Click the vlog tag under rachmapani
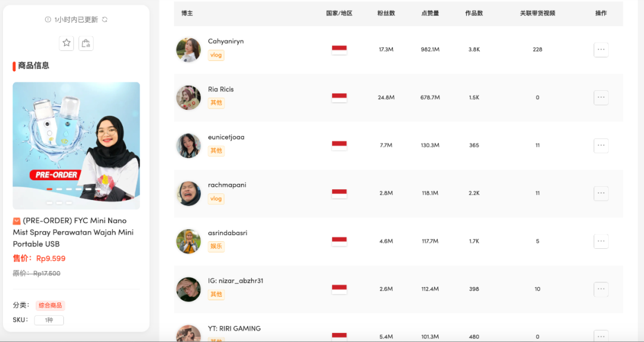 point(216,199)
